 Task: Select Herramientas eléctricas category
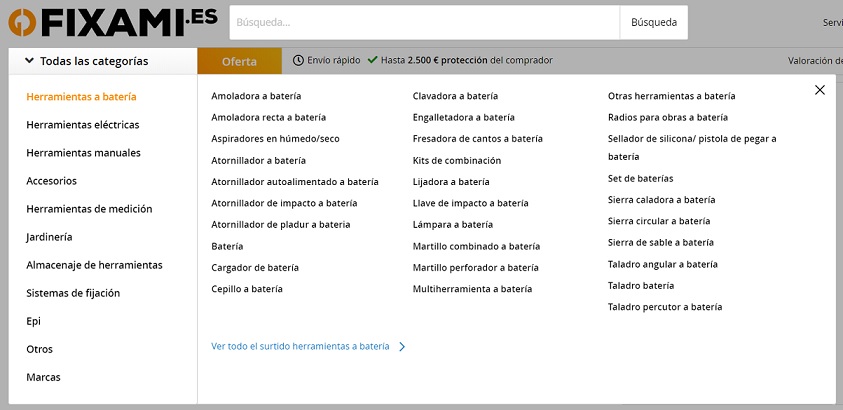(x=83, y=125)
